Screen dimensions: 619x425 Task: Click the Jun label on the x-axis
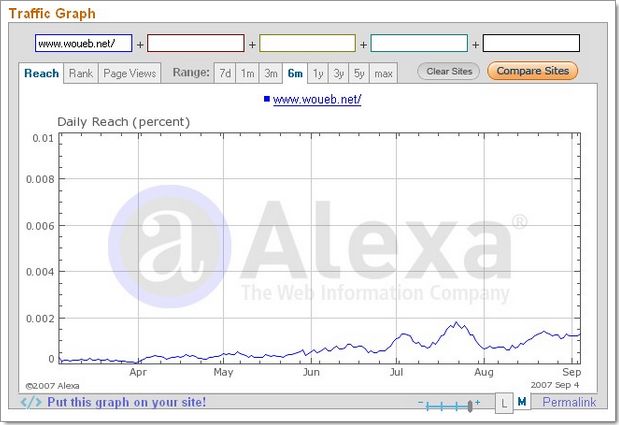click(x=311, y=372)
